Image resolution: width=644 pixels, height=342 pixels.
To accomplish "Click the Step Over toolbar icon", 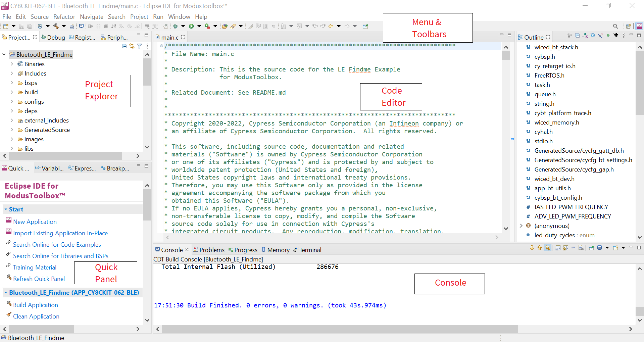I will (x=130, y=26).
